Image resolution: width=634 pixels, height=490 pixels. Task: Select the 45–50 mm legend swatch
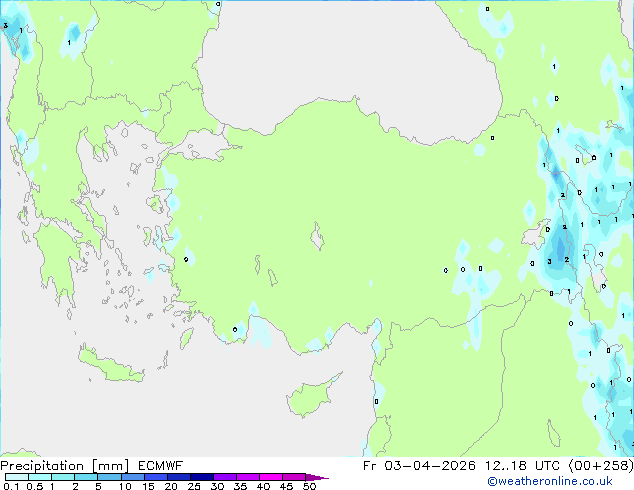click(294, 477)
